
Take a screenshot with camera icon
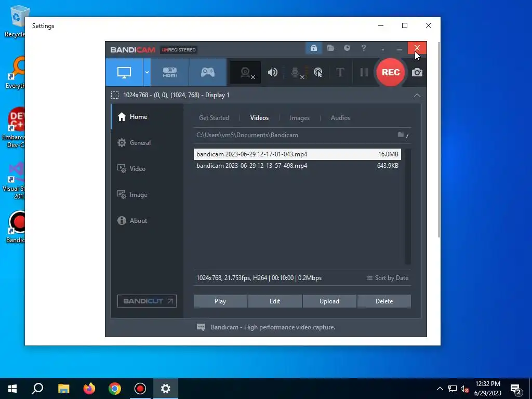coord(417,72)
